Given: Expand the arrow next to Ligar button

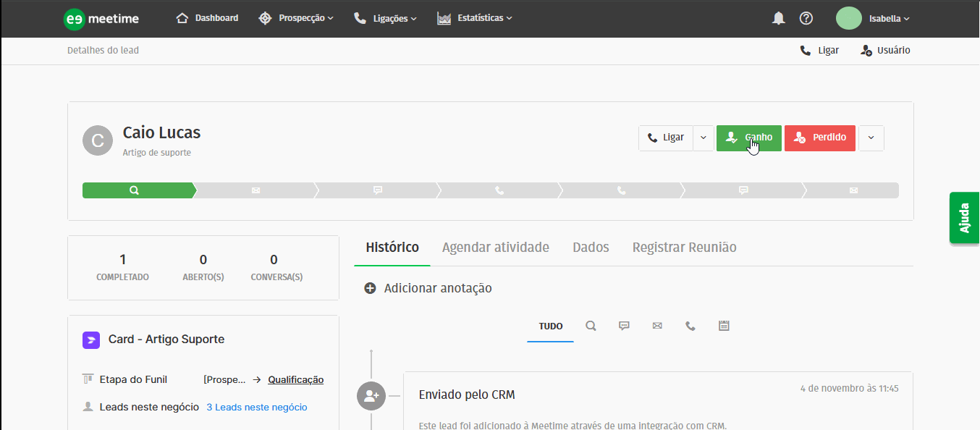Looking at the screenshot, I should (x=704, y=138).
